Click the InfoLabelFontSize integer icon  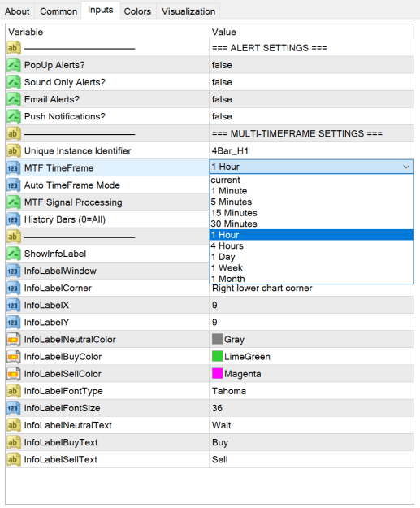click(14, 408)
